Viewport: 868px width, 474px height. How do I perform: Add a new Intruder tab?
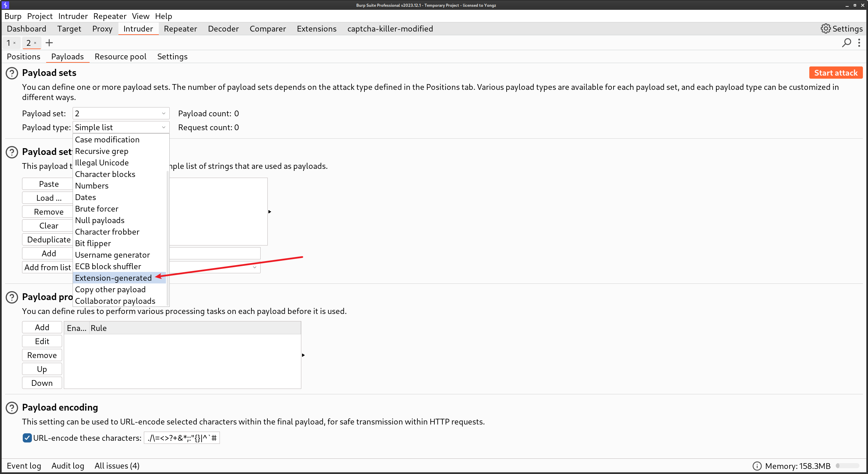tap(49, 43)
